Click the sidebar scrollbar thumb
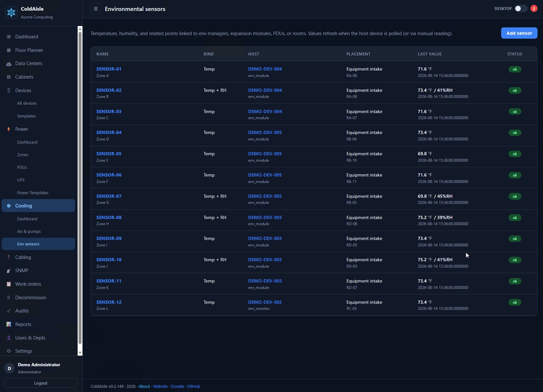Viewport: 543px width, 392px height. tap(80, 188)
